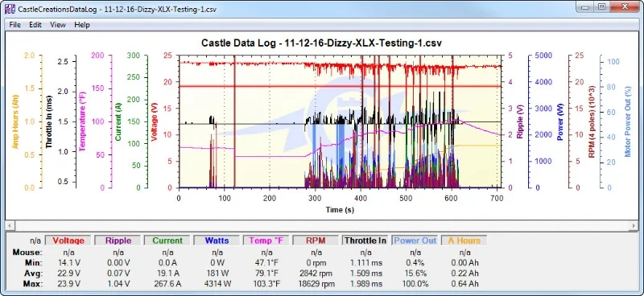Image resolution: width=644 pixels, height=296 pixels.
Task: Click the minimum amp hours value 0.00 Ah
Action: (x=464, y=263)
